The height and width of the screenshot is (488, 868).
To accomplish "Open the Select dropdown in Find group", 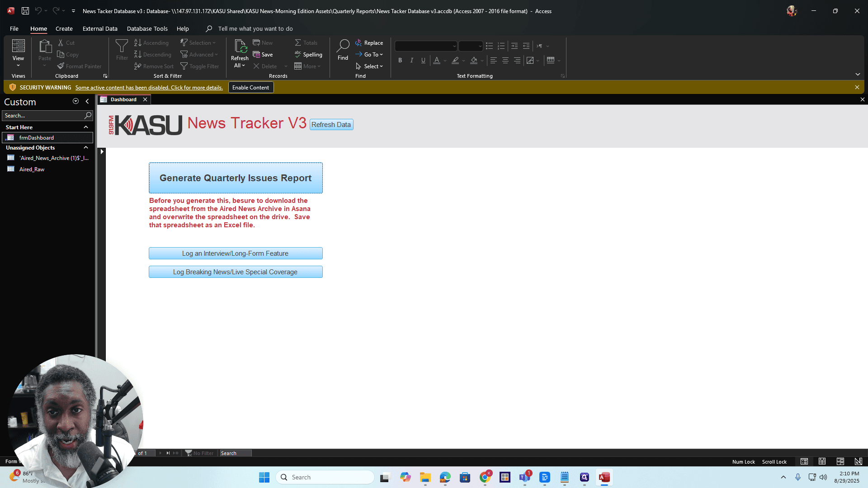I will point(369,66).
